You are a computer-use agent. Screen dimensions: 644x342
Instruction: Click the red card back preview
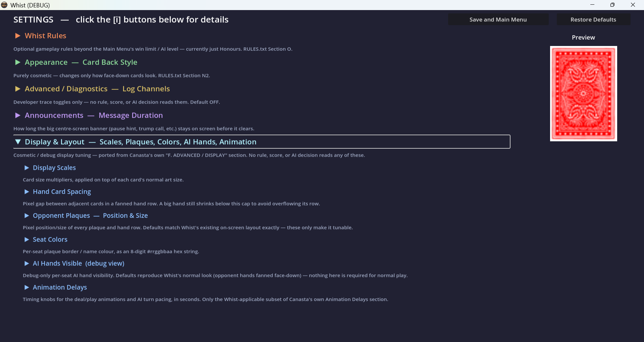[x=583, y=94]
